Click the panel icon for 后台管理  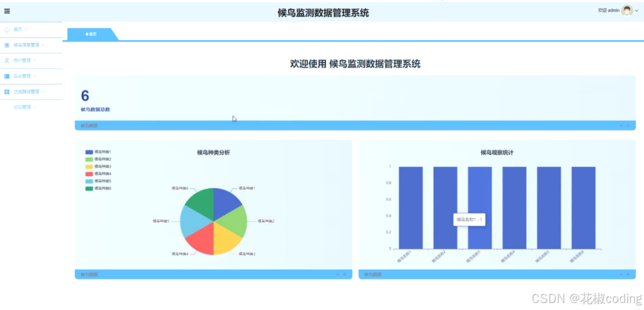pyautogui.click(x=7, y=76)
